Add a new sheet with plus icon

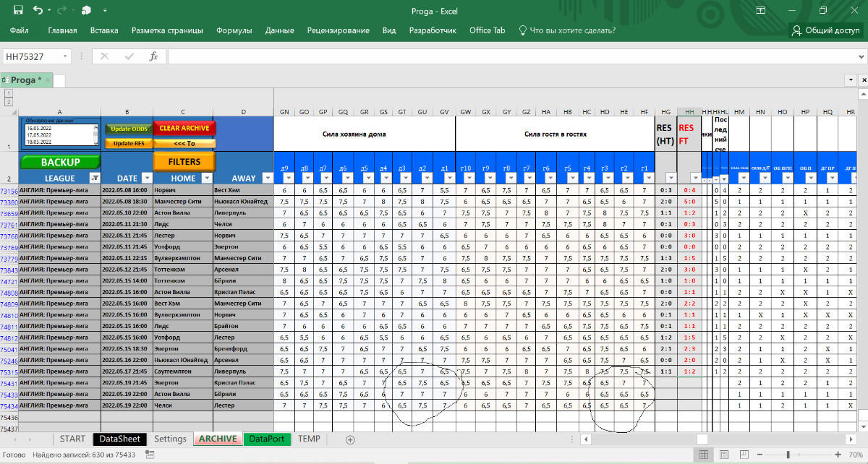[x=350, y=439]
